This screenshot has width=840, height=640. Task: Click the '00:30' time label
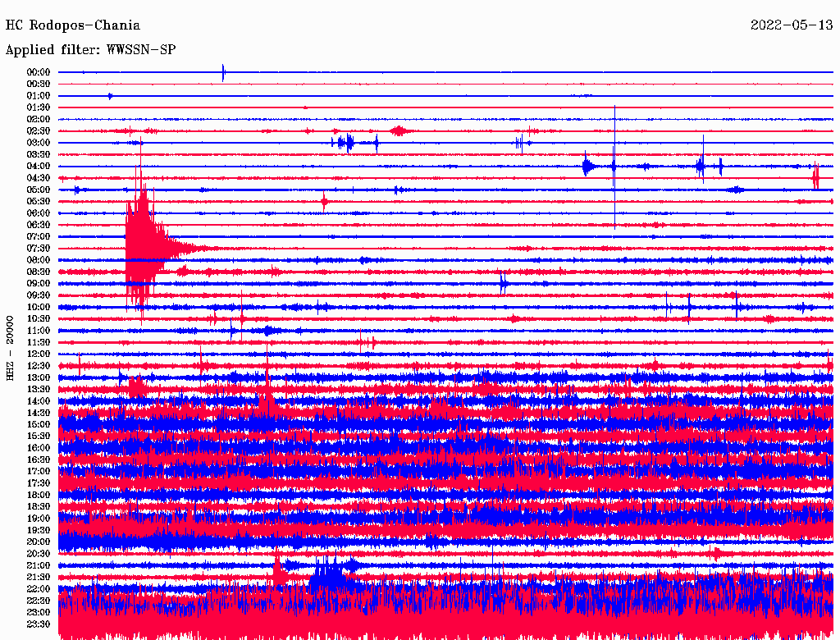[x=39, y=84]
